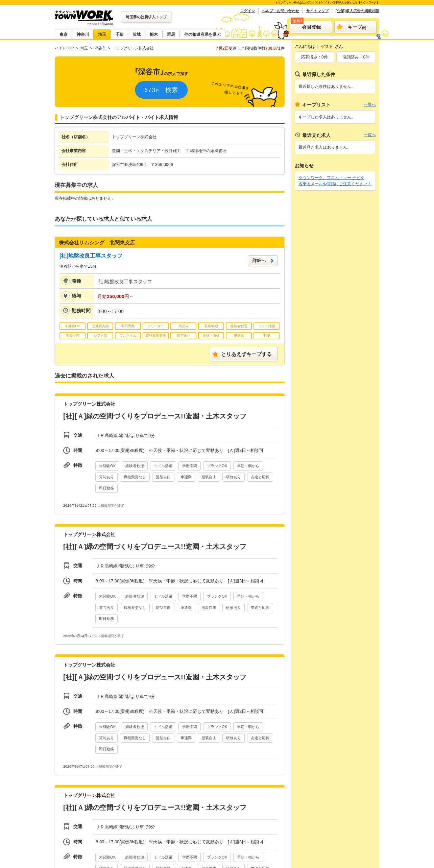This screenshot has width=434, height=868.
Task: Select the 栃木 prefecture tab
Action: (154, 34)
